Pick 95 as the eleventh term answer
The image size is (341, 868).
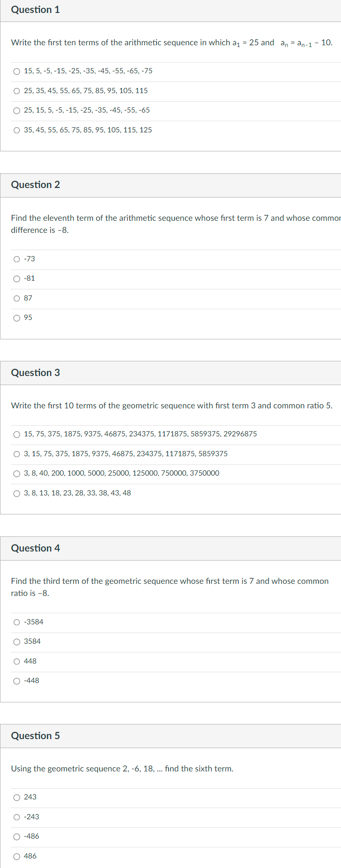tap(16, 317)
